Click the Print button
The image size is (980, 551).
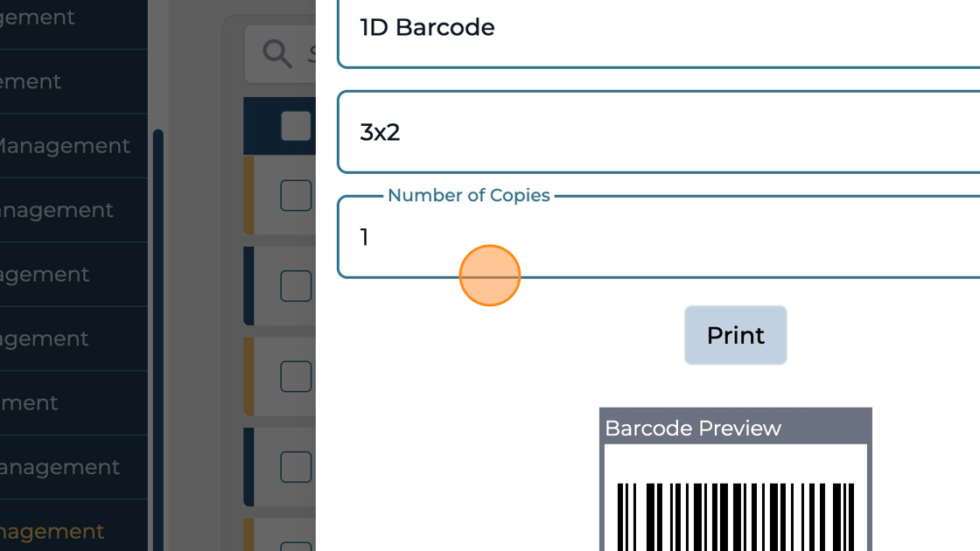735,335
